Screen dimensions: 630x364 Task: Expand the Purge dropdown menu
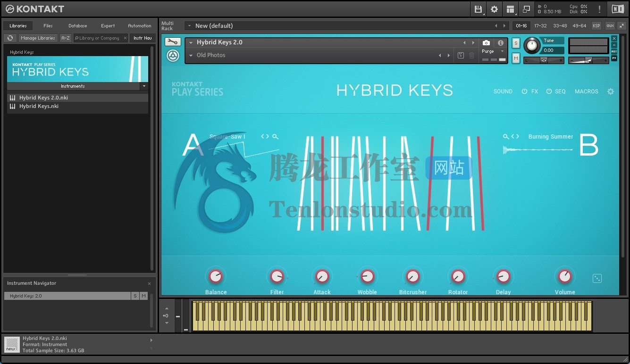click(502, 51)
